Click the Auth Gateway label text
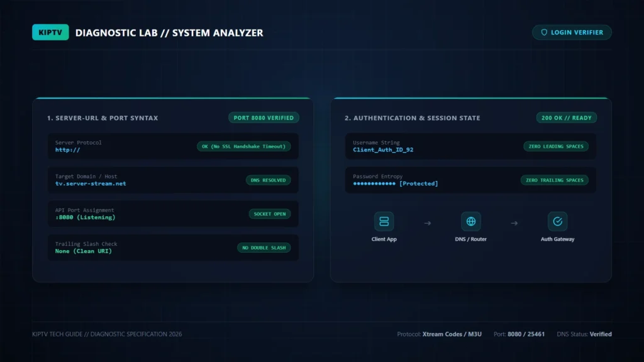Screen dimensions: 644x362 coord(557,239)
